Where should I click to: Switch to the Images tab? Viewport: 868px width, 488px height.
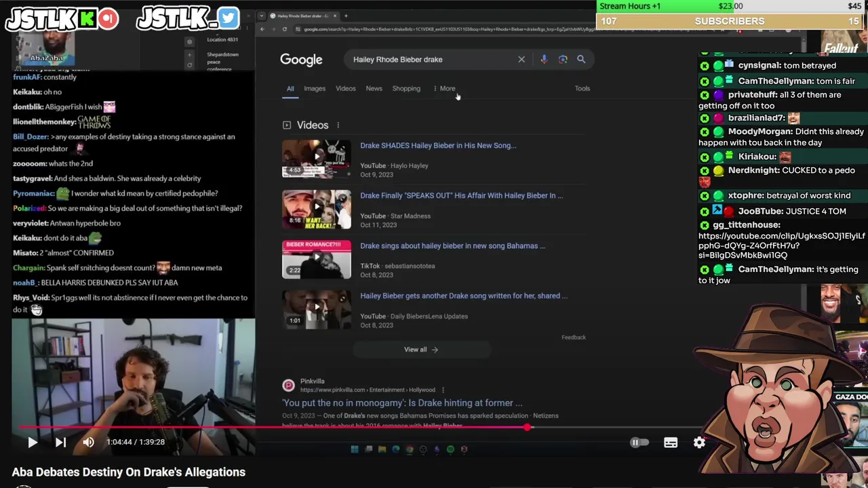pos(315,89)
